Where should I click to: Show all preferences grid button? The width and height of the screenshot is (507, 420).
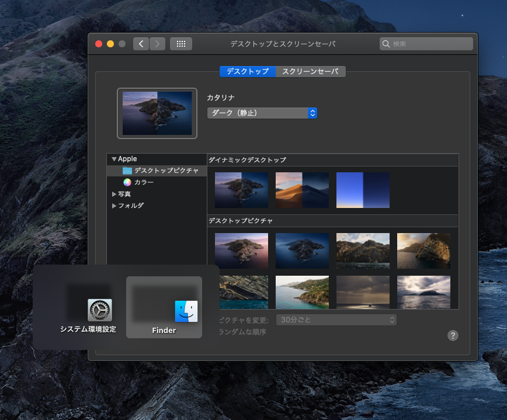(181, 44)
